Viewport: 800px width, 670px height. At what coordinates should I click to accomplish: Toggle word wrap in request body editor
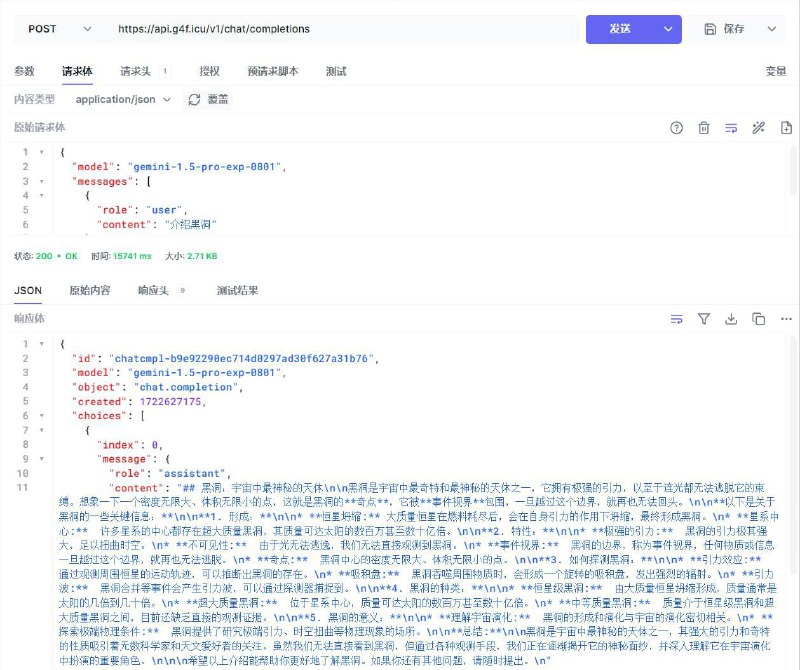731,128
